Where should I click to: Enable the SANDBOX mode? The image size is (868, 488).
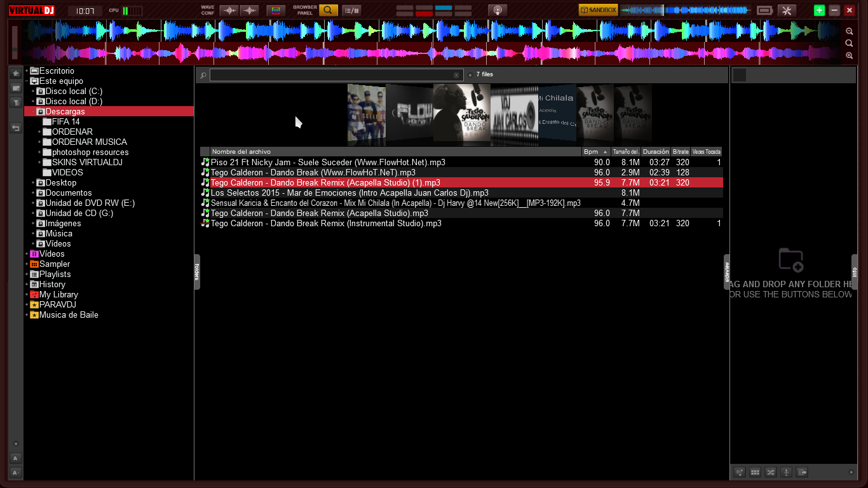(x=598, y=10)
